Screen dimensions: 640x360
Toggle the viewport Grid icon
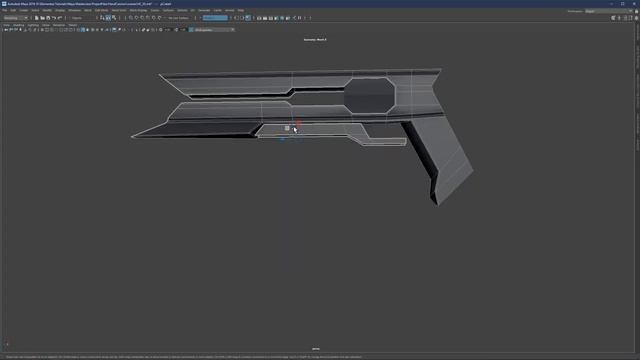[42, 30]
